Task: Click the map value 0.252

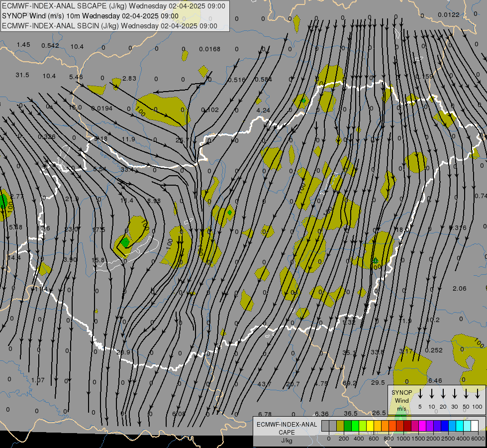Action: pos(434,350)
